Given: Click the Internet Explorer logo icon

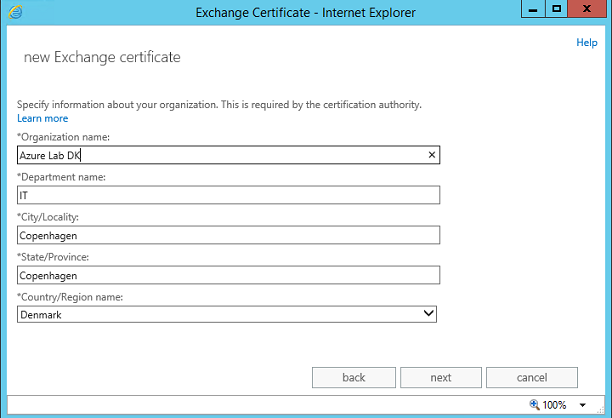Looking at the screenshot, I should 15,12.
